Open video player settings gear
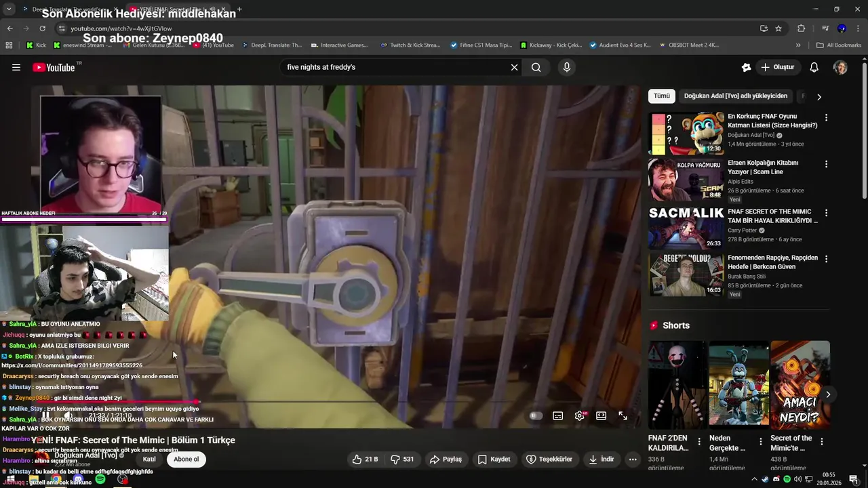This screenshot has width=868, height=488. [x=579, y=415]
